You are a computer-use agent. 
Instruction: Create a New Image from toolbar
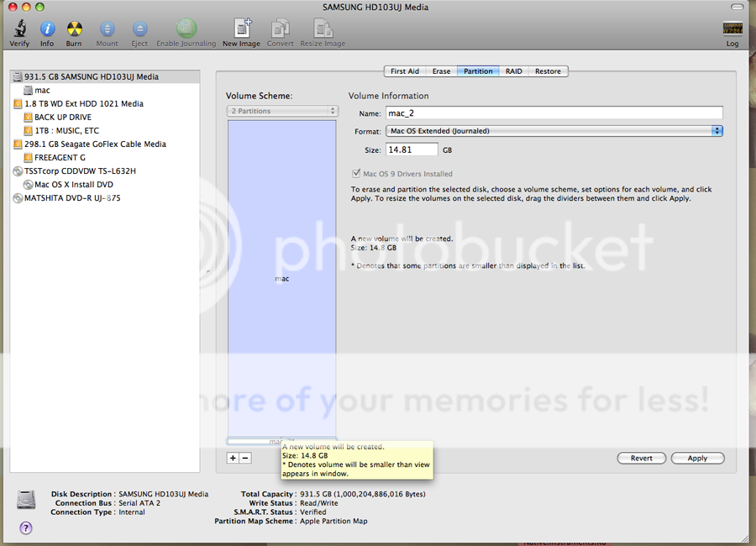point(241,30)
